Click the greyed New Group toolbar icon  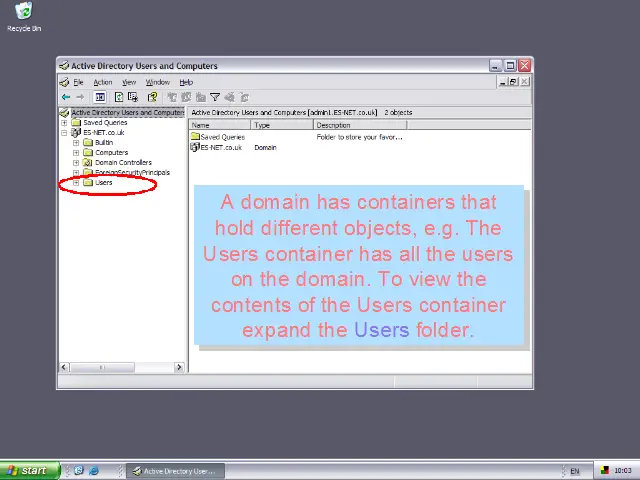point(186,97)
